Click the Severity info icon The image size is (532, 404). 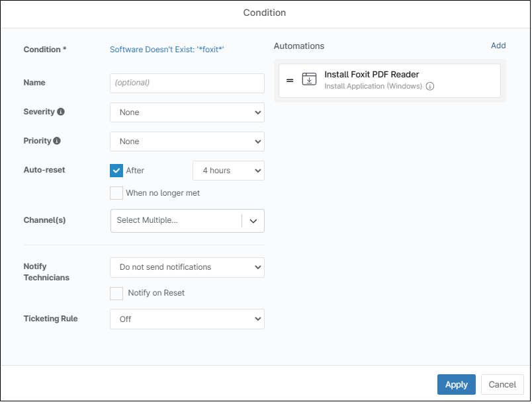[x=61, y=112]
